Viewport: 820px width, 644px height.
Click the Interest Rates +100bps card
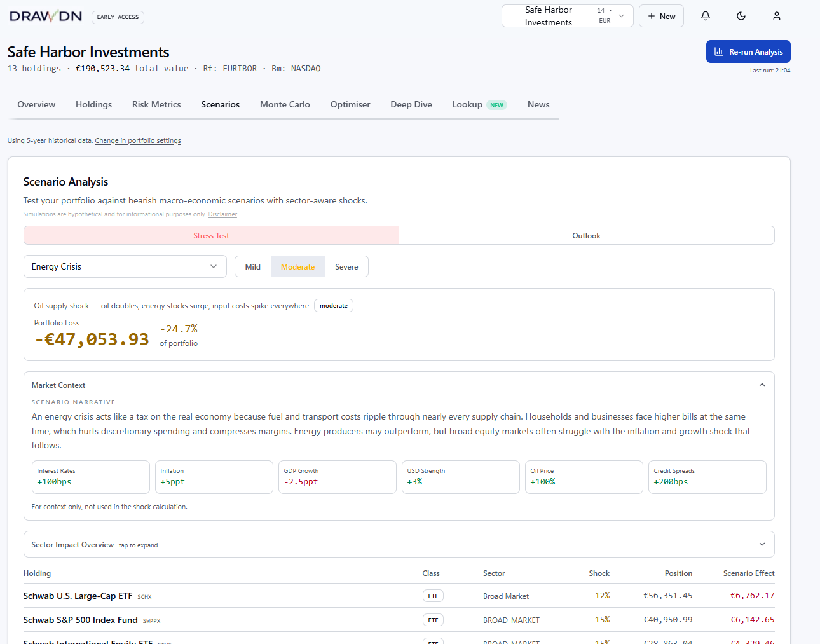(91, 477)
